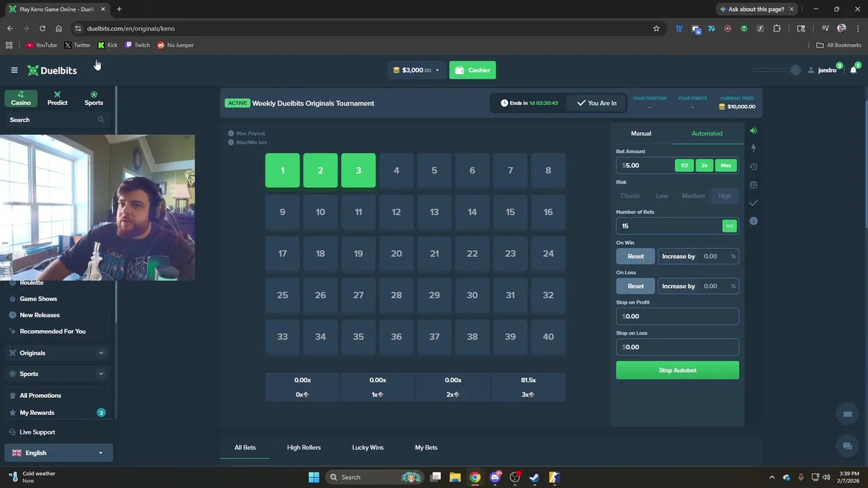This screenshot has width=868, height=488.
Task: Open Discord from the taskbar
Action: coord(495,477)
